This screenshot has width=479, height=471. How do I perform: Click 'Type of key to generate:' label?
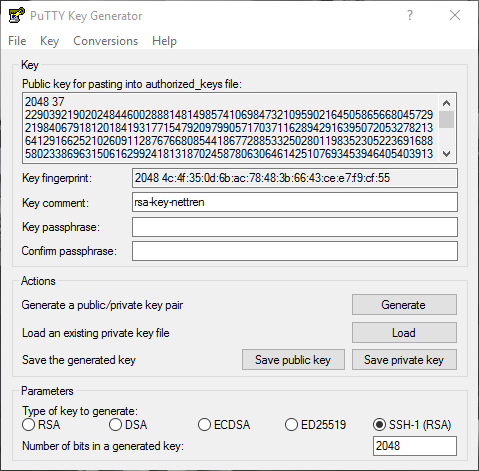point(80,411)
